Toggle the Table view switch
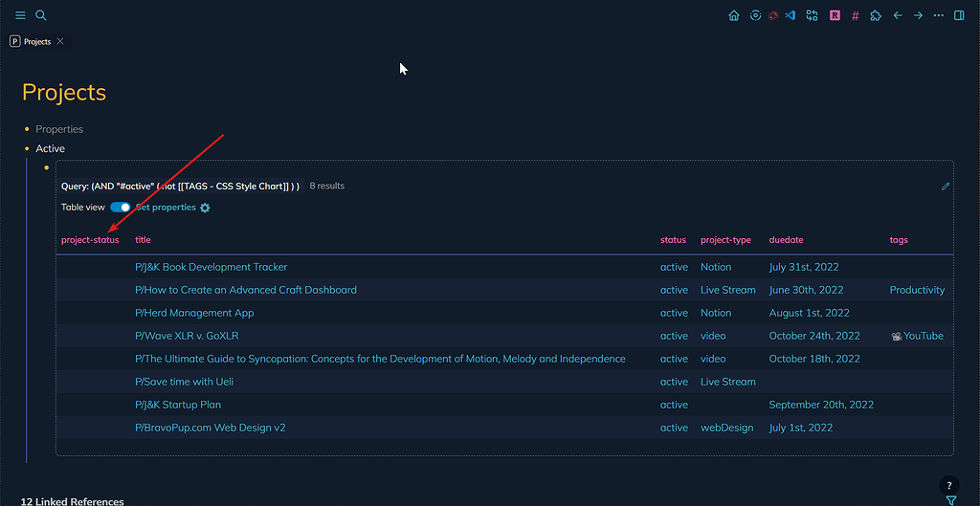Image resolution: width=980 pixels, height=506 pixels. coord(121,208)
